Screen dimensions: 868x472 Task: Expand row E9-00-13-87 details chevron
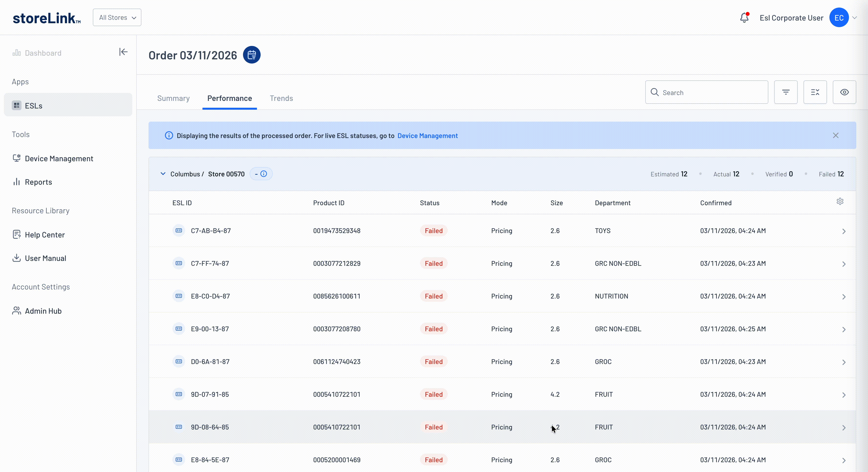point(844,329)
